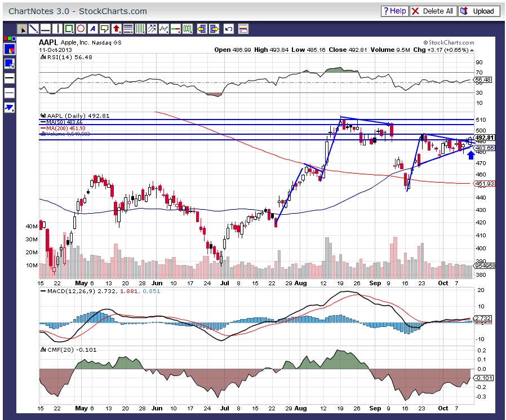This screenshot has height=420, width=506.
Task: Pick the vertical line tool
Action: point(57,29)
